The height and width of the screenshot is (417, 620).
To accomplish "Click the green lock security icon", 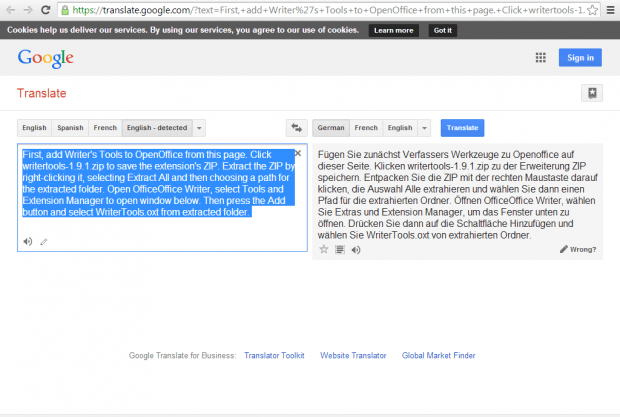I will [65, 10].
